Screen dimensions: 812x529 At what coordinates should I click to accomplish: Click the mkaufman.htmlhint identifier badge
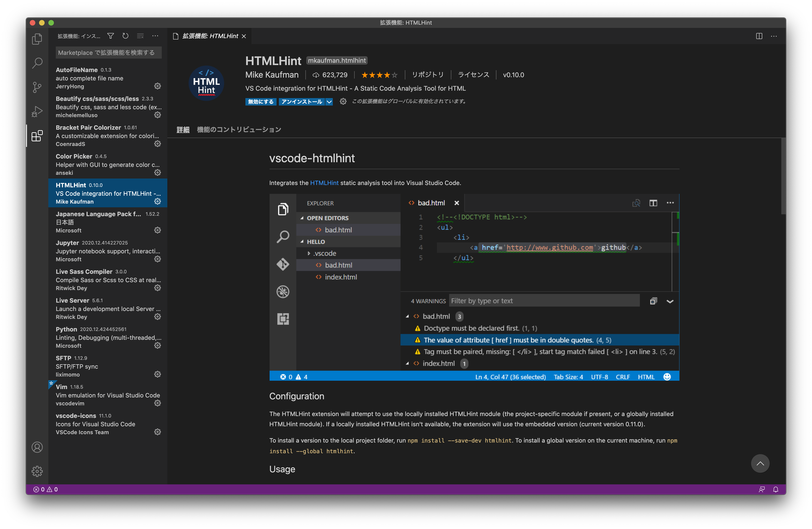click(x=337, y=60)
